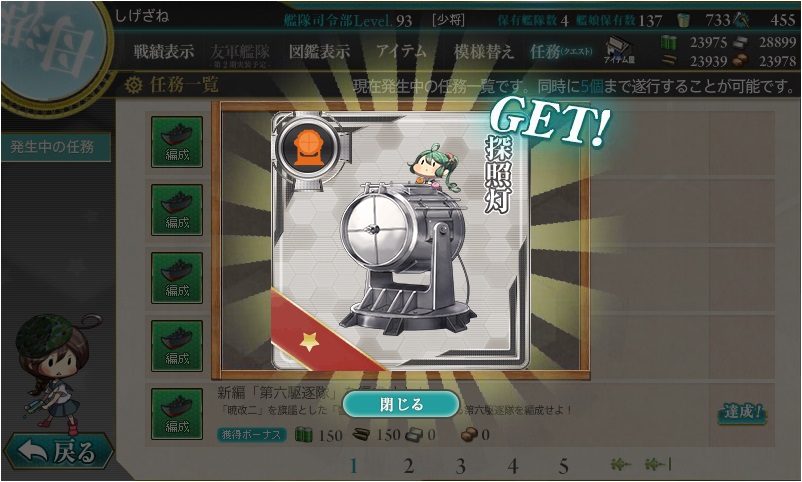
Task: Open the 模様替え menu item
Action: [483, 51]
